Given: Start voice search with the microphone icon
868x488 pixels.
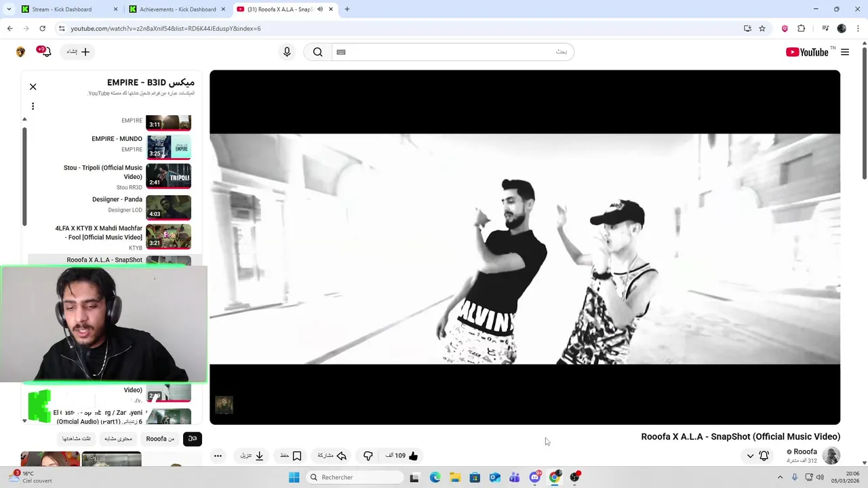Looking at the screenshot, I should click(287, 52).
